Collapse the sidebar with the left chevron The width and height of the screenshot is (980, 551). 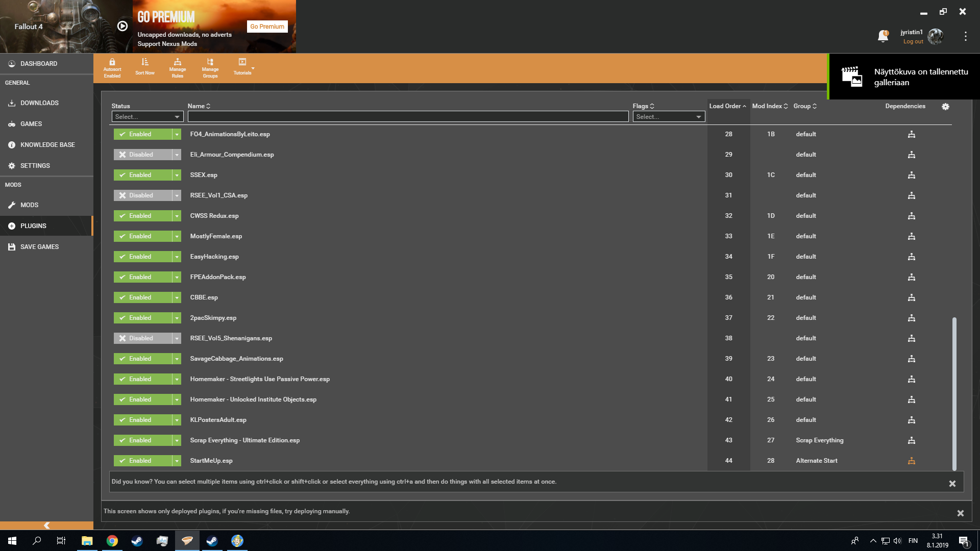(x=46, y=525)
